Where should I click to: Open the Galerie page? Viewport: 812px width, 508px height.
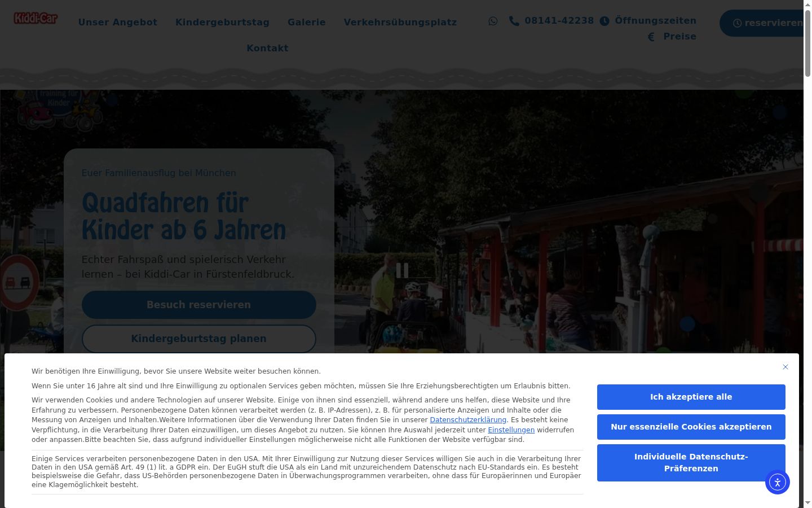click(x=307, y=22)
